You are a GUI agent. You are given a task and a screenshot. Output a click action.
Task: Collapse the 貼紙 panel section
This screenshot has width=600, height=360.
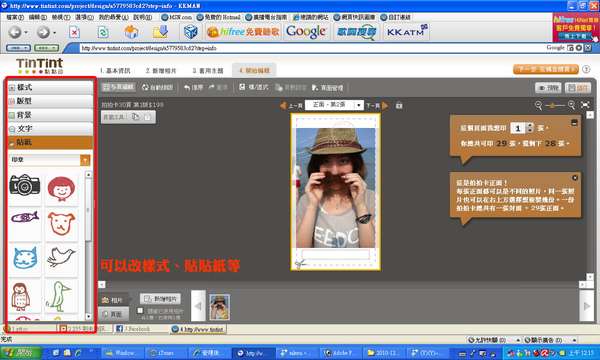(50, 142)
